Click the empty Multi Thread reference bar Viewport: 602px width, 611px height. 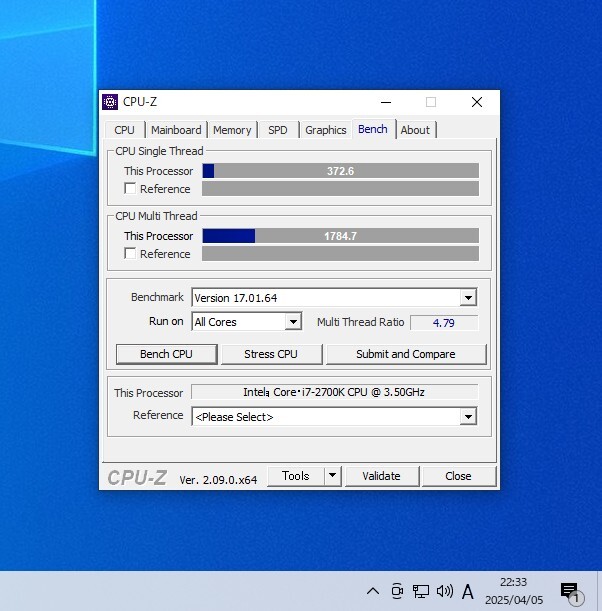(341, 254)
